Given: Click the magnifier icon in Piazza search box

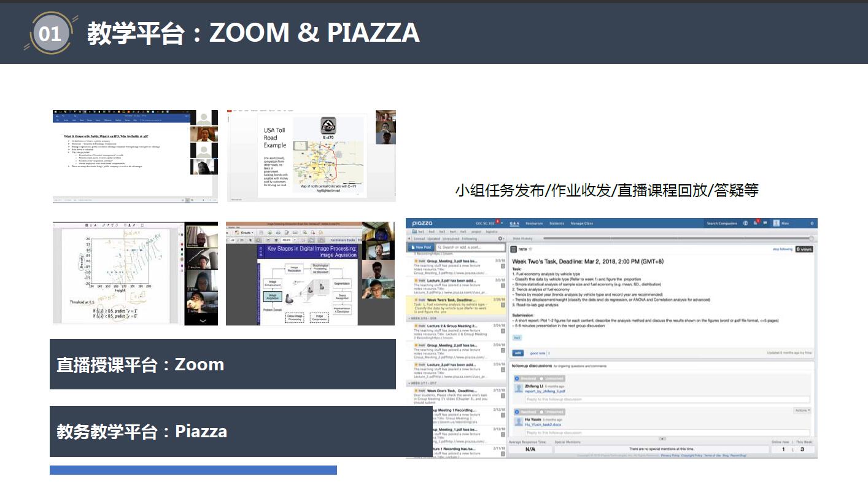Looking at the screenshot, I should pos(440,247).
